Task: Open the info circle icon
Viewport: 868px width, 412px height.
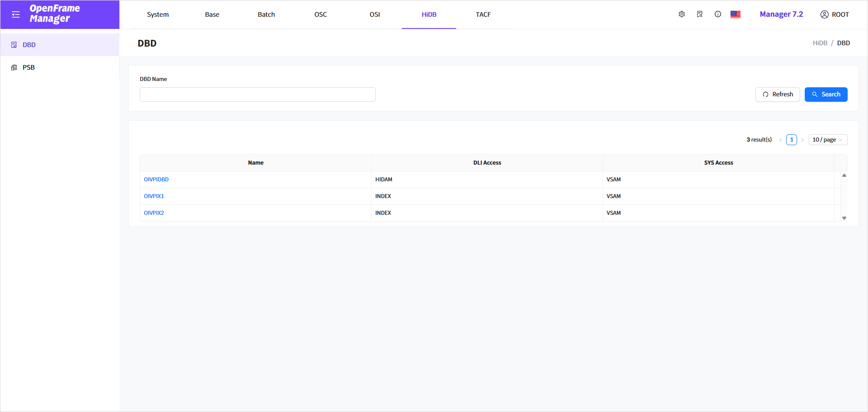Action: [718, 14]
